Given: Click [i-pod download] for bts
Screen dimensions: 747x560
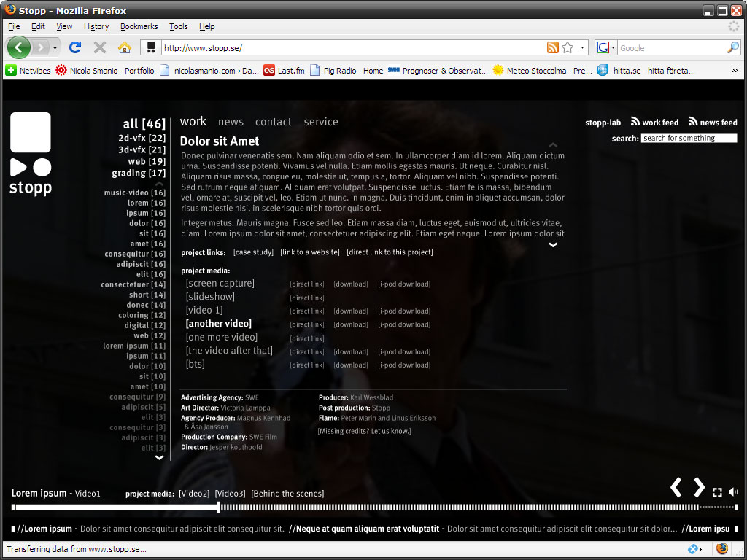Looking at the screenshot, I should pyautogui.click(x=404, y=365).
